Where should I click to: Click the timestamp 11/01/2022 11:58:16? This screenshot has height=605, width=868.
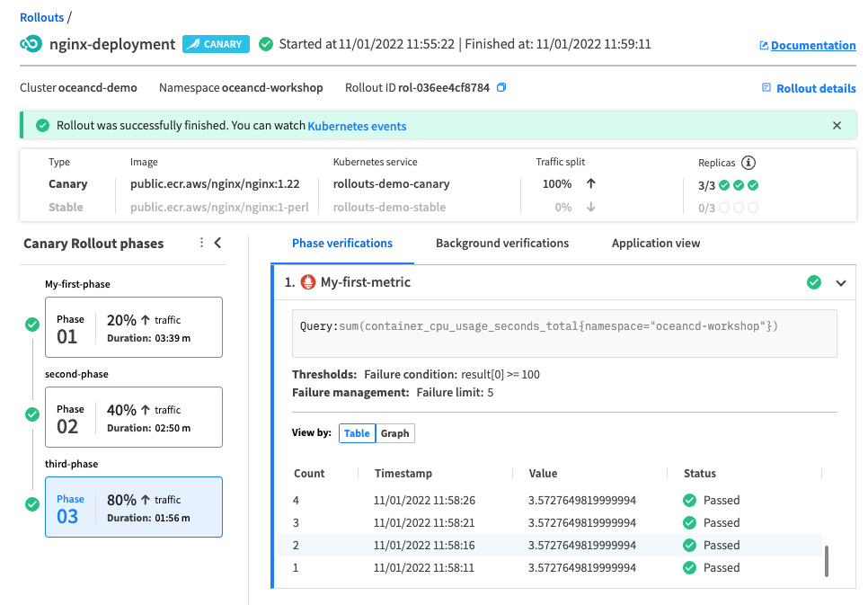point(424,545)
